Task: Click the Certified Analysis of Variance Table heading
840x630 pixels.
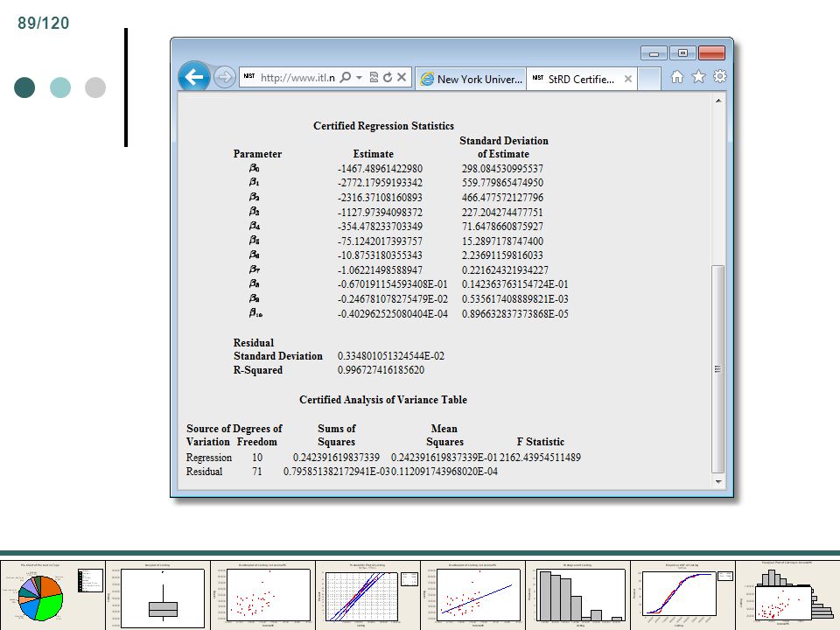Action: (383, 400)
